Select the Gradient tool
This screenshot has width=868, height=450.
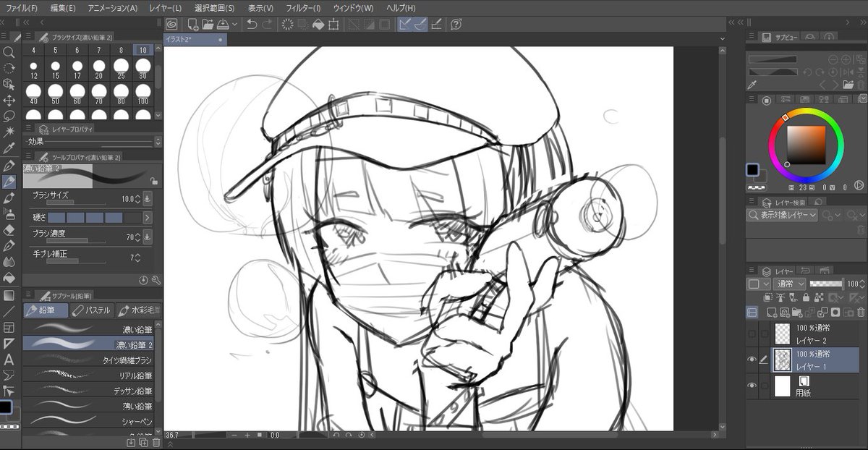9,294
